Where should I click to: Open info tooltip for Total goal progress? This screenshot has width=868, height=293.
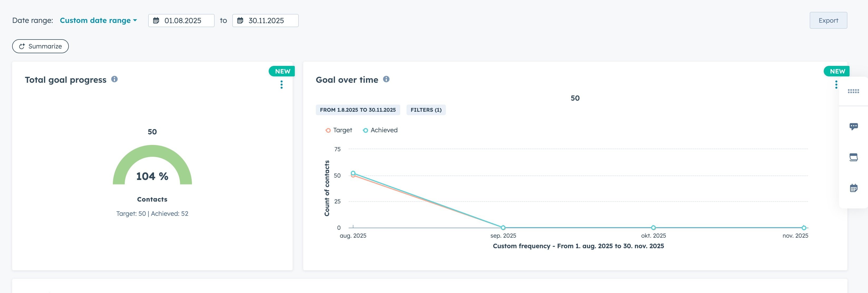[115, 79]
